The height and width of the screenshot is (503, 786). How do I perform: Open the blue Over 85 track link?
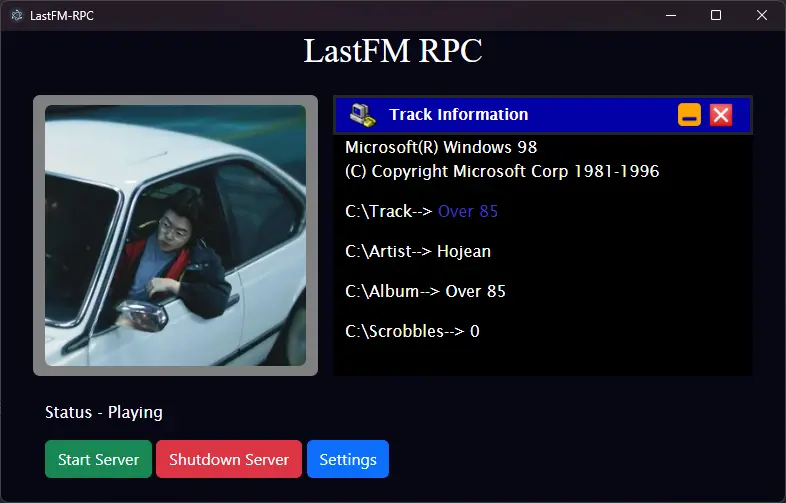[x=468, y=211]
